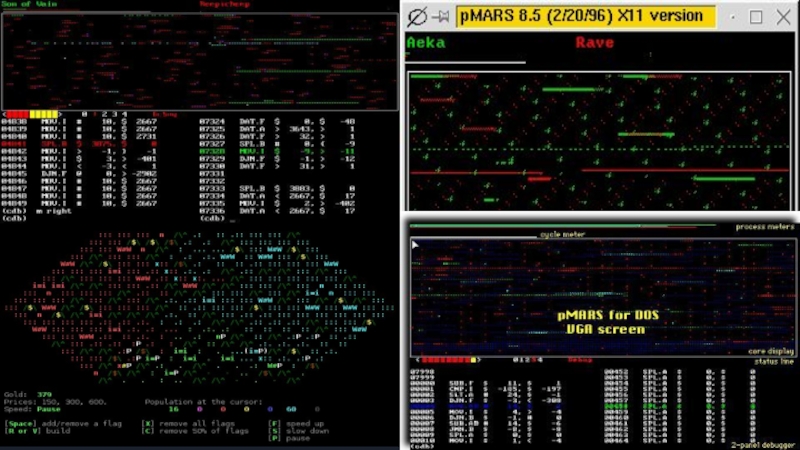
Task: Click the left arrow of the left window speed meter
Action: pos(4,114)
